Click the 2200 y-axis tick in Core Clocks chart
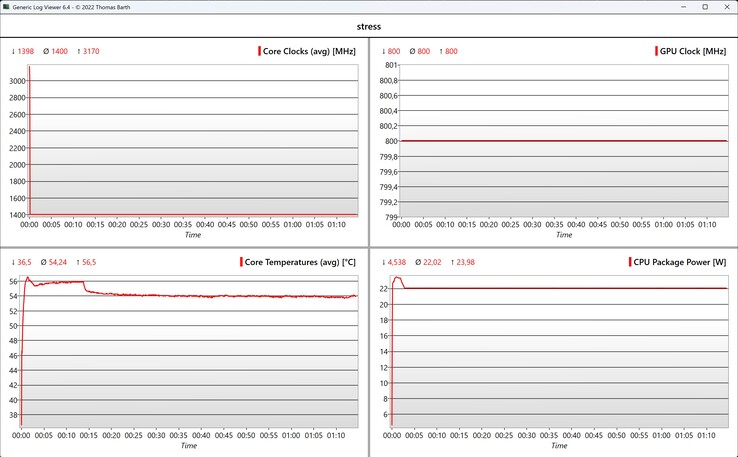 pyautogui.click(x=17, y=148)
